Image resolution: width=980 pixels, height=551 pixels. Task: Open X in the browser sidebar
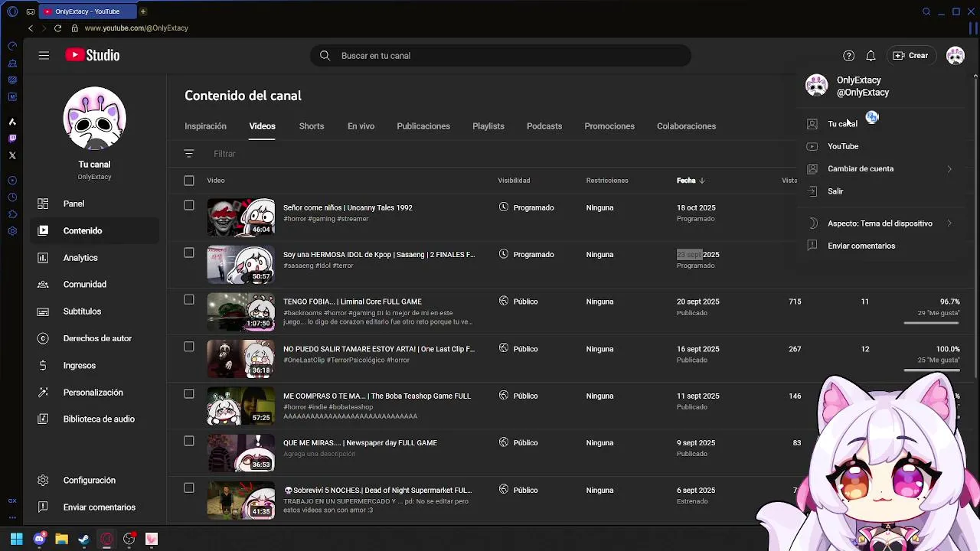pyautogui.click(x=12, y=155)
